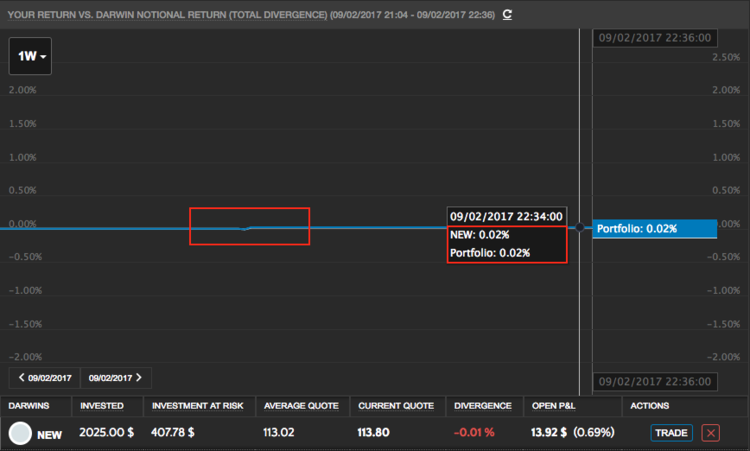Click the INVESTMENT AT RISK header
Viewport: 750px width, 451px height.
pos(195,406)
